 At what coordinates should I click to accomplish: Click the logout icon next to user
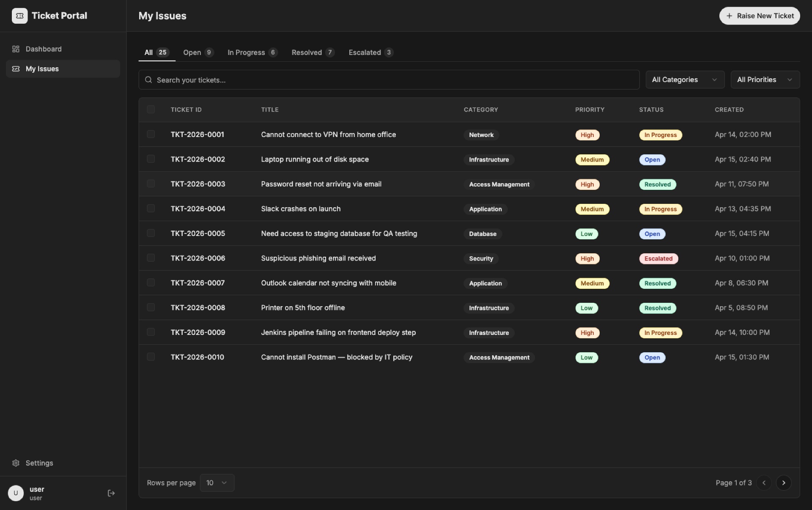[x=111, y=493]
